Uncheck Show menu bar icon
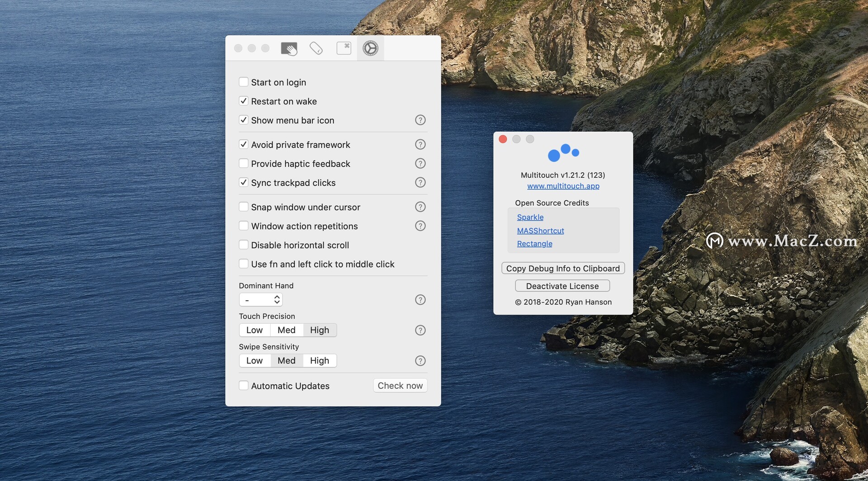Screen dimensions: 868x481 (x=243, y=120)
